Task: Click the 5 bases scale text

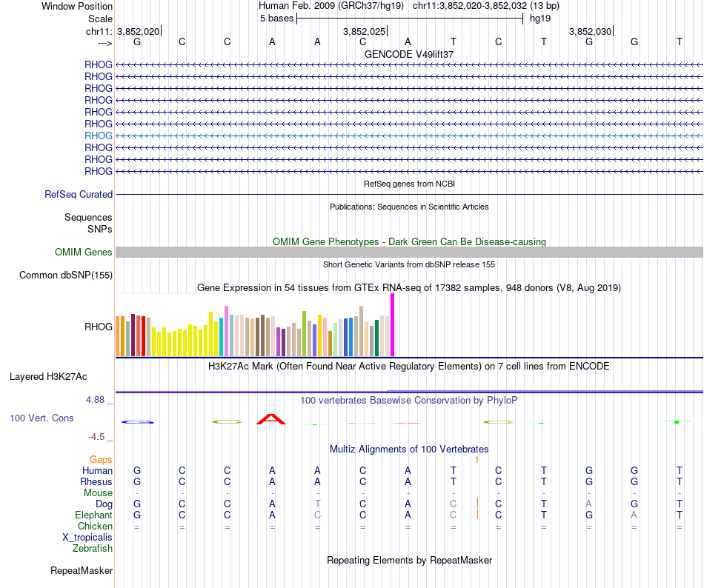Action: coord(276,19)
